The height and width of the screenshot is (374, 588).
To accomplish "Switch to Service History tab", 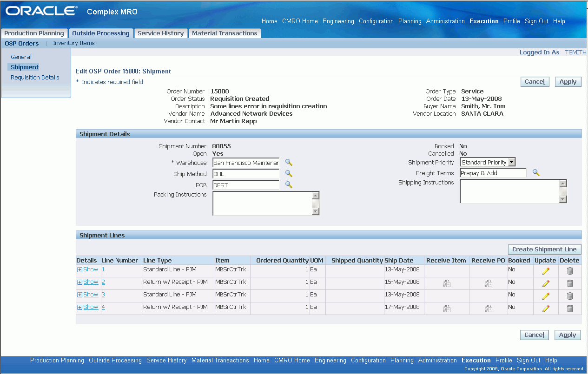I will click(x=161, y=33).
